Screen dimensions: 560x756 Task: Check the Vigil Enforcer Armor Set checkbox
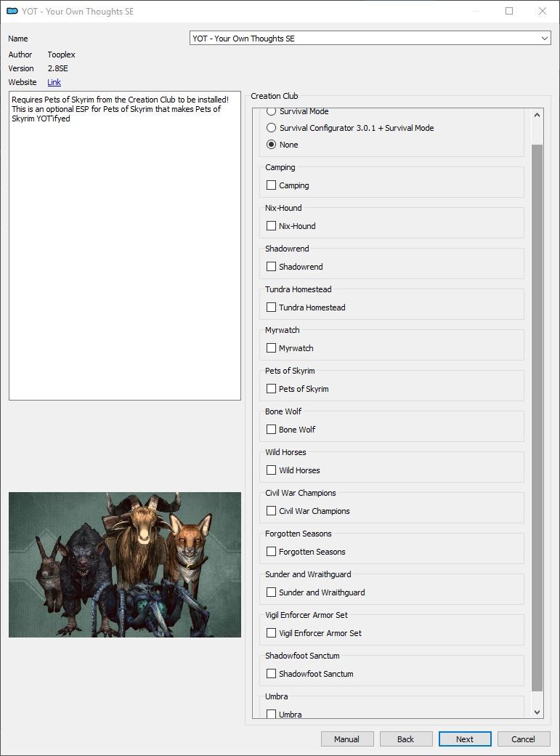point(272,633)
